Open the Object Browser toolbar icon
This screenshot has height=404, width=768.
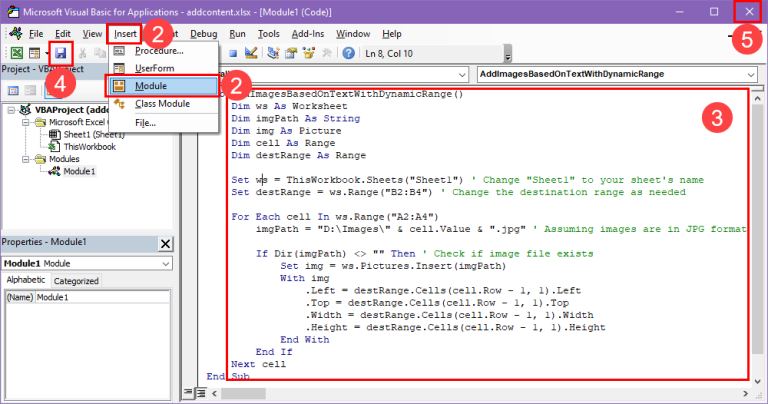point(309,53)
